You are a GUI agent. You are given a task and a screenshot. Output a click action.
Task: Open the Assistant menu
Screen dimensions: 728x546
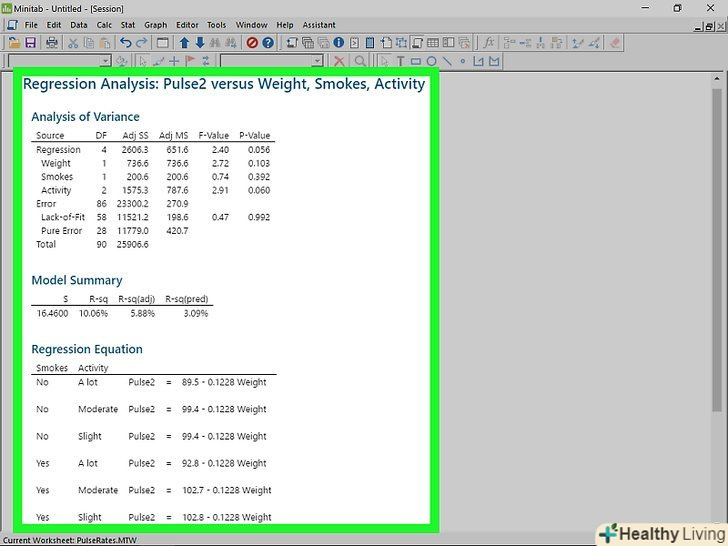(319, 24)
